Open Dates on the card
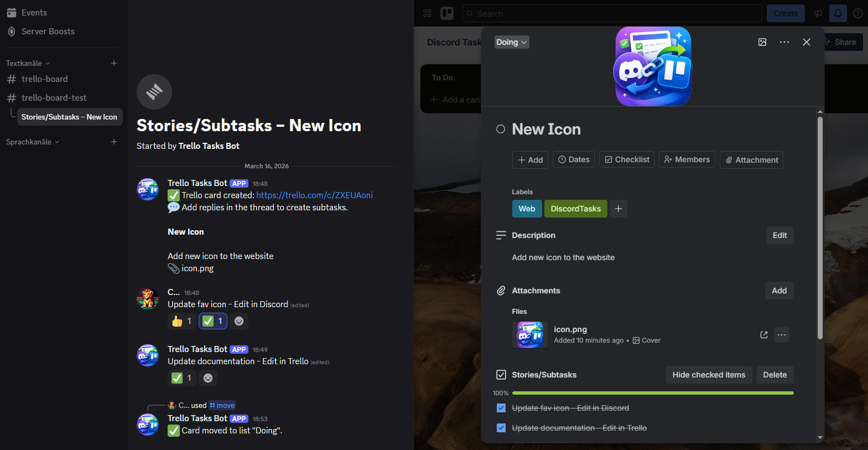 click(574, 159)
